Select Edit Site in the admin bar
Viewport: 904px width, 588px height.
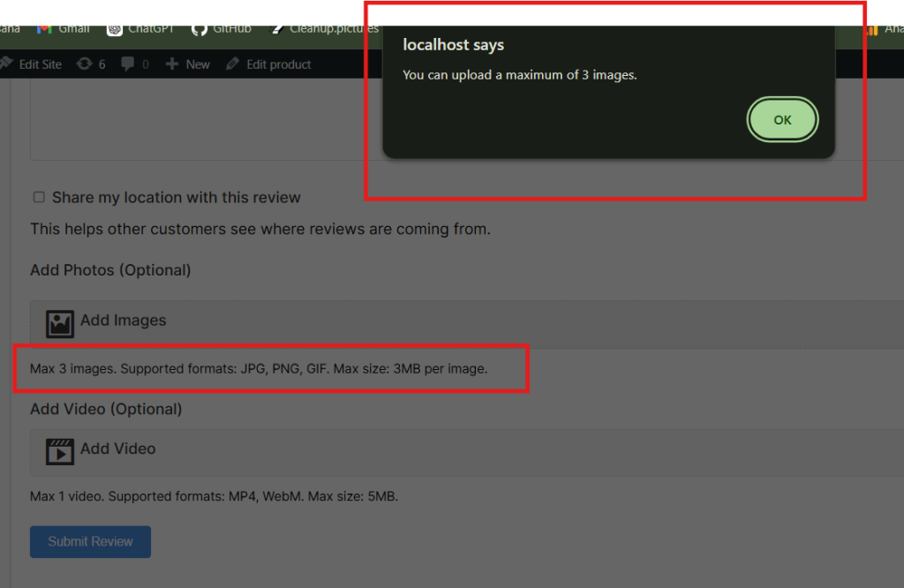pyautogui.click(x=34, y=64)
